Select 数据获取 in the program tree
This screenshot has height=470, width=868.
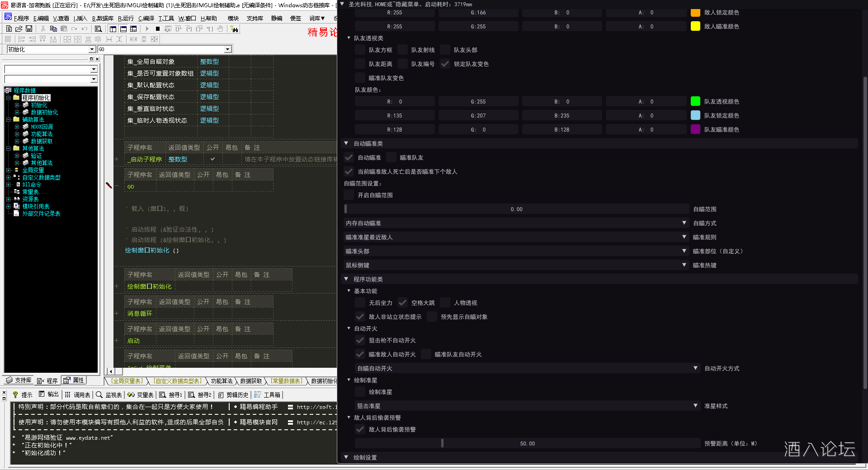pos(42,141)
